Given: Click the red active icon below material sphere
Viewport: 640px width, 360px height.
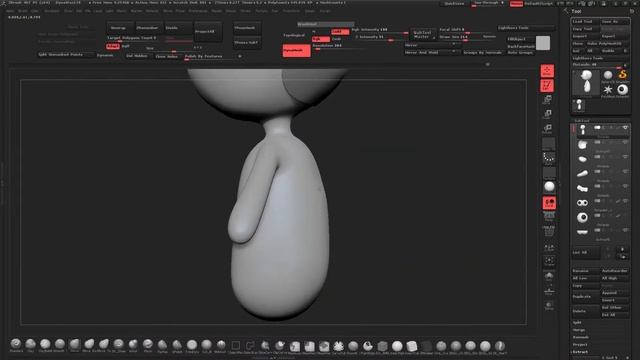Looking at the screenshot, I should click(549, 203).
